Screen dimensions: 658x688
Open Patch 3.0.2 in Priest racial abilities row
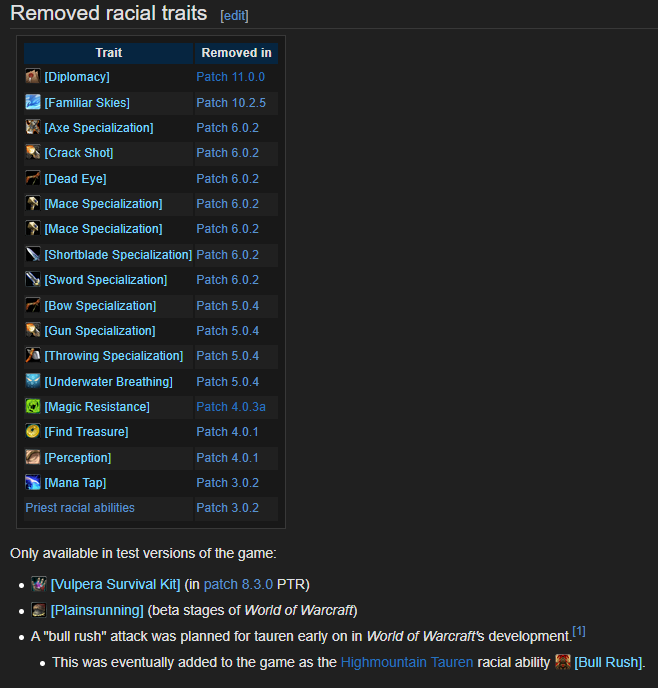227,508
